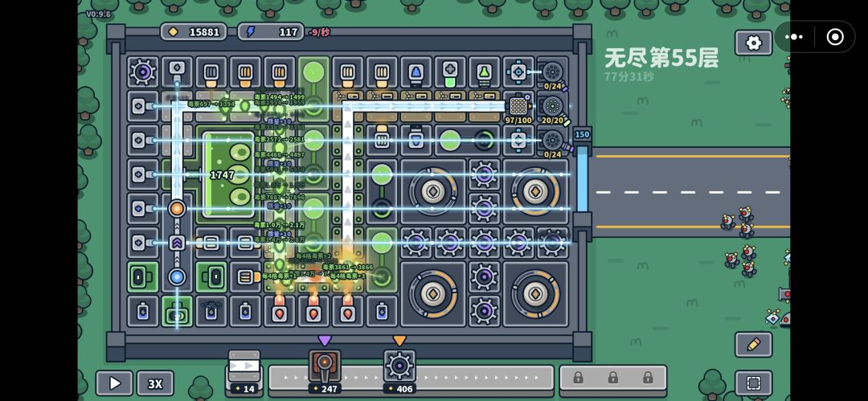Tap the V0.9.8 version label
This screenshot has width=868, height=401.
tap(98, 14)
